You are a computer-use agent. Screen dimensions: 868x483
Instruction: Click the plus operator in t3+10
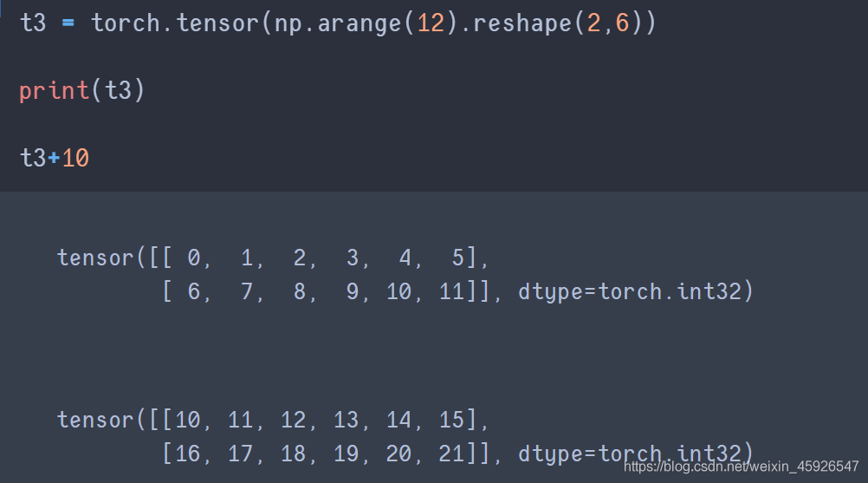pos(54,158)
